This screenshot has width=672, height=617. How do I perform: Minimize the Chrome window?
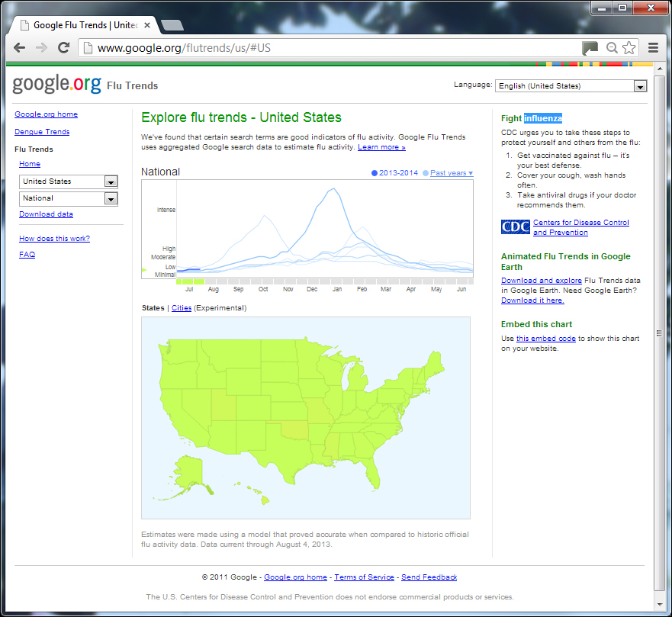(x=601, y=8)
